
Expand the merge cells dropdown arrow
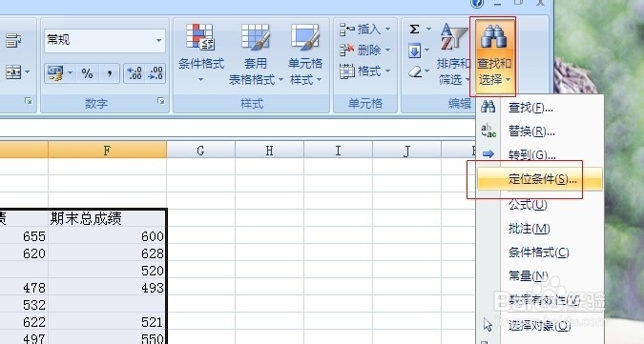click(x=27, y=72)
